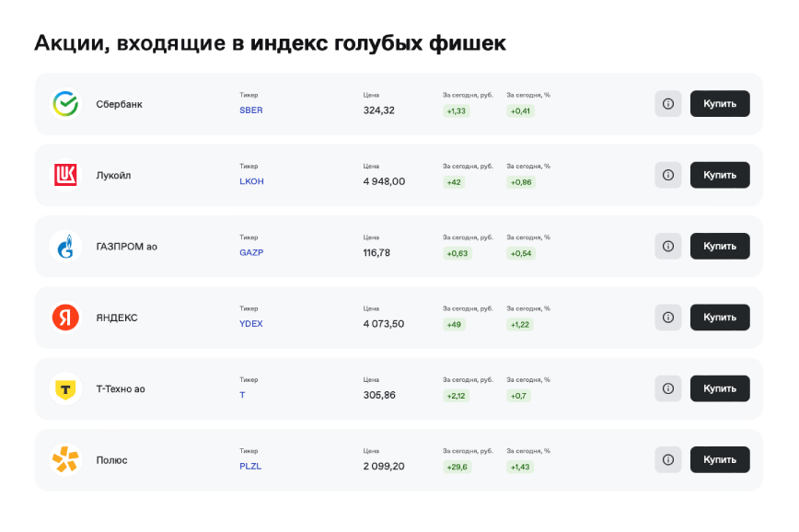Viewport: 799px width, 532px height.
Task: Click the +1,43 percent change badge
Action: (x=520, y=467)
